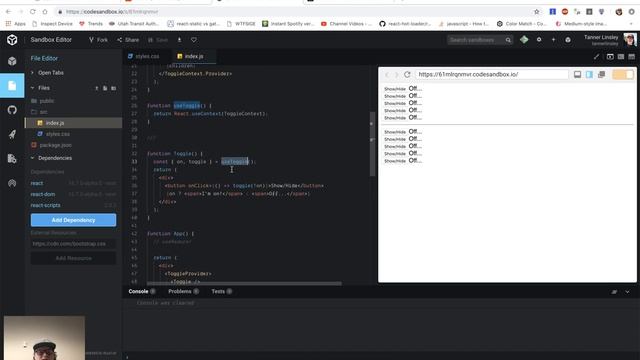Image resolution: width=640 pixels, height=360 pixels.
Task: Open preferences gear icon in header
Action: (x=539, y=40)
